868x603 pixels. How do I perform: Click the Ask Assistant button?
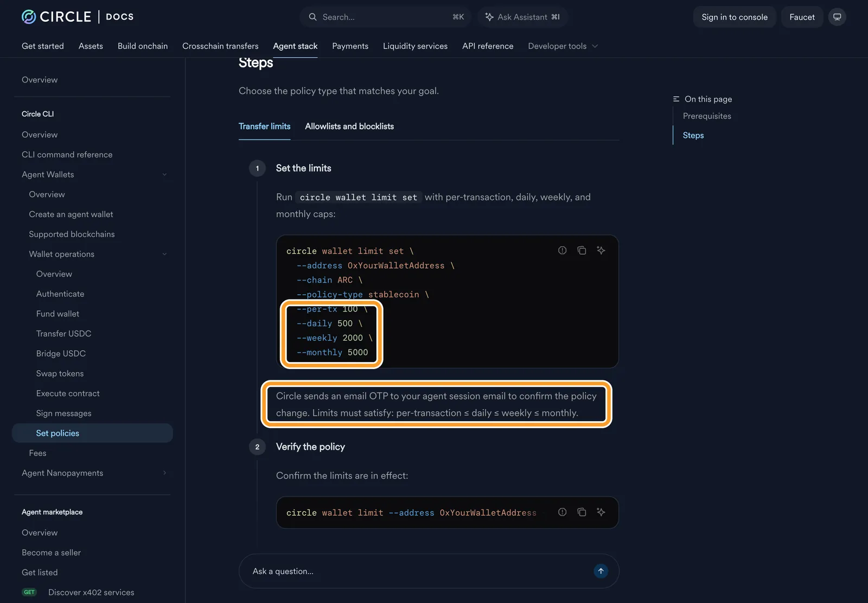(x=522, y=17)
